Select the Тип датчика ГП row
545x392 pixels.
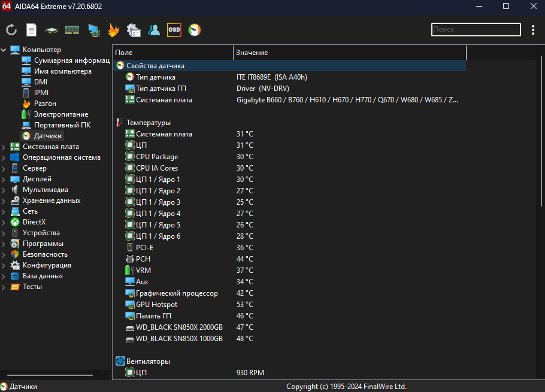[x=289, y=89]
